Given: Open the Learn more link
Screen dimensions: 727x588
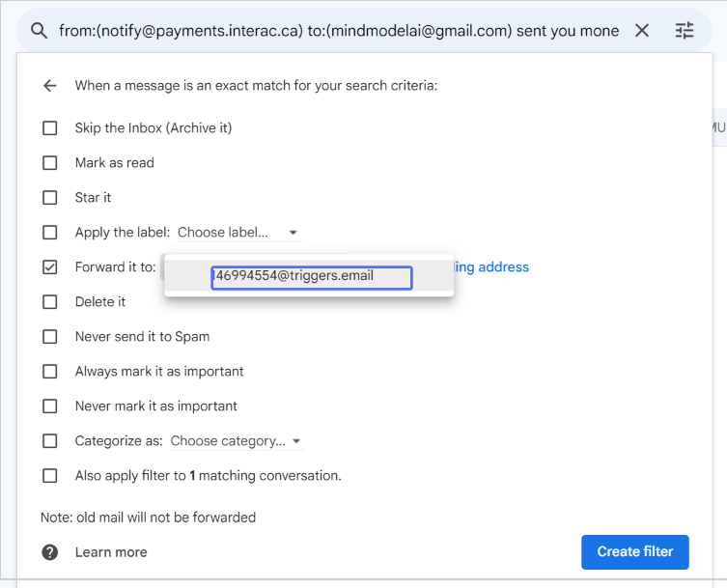Looking at the screenshot, I should (111, 552).
